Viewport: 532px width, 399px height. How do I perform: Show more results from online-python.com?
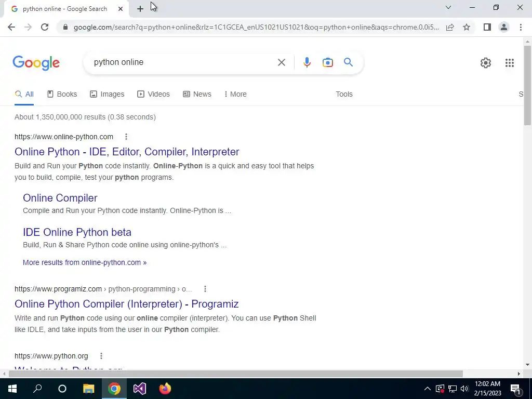85,262
